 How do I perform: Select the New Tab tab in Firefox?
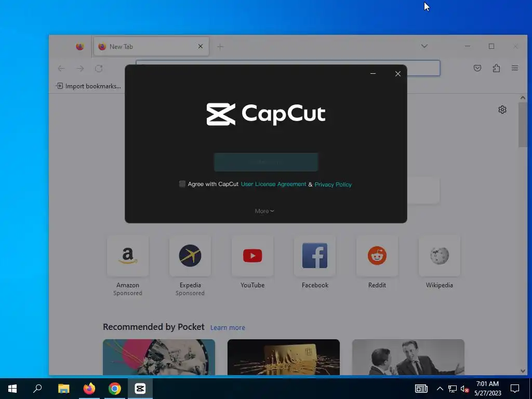(151, 46)
